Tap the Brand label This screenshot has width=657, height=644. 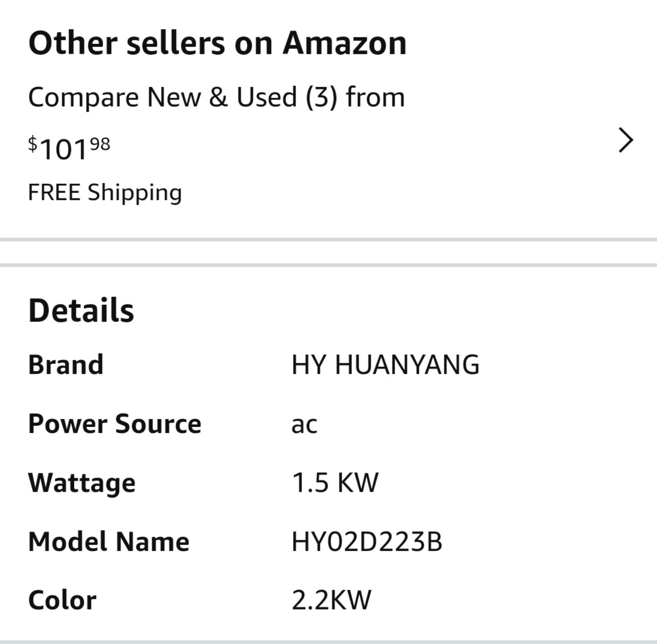[66, 364]
